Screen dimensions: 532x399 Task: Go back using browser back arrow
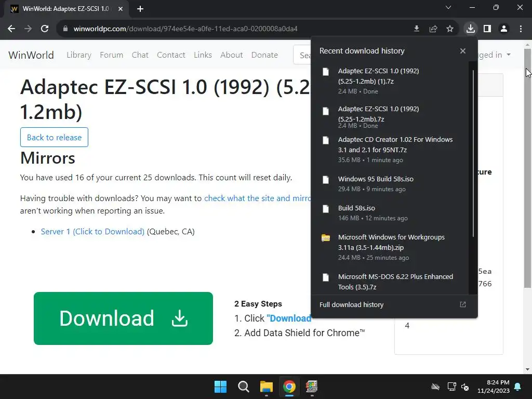11,29
